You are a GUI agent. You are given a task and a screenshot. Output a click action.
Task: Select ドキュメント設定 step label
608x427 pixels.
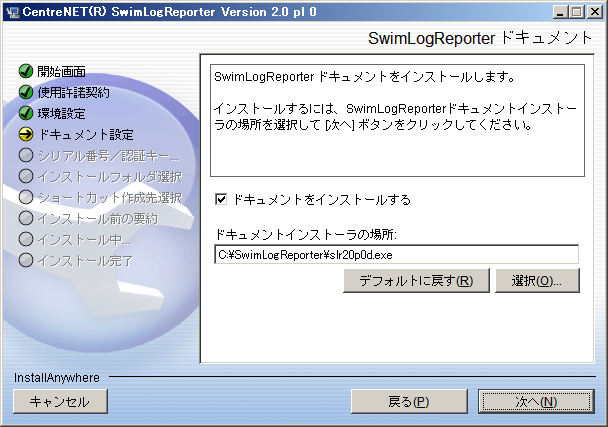click(86, 135)
